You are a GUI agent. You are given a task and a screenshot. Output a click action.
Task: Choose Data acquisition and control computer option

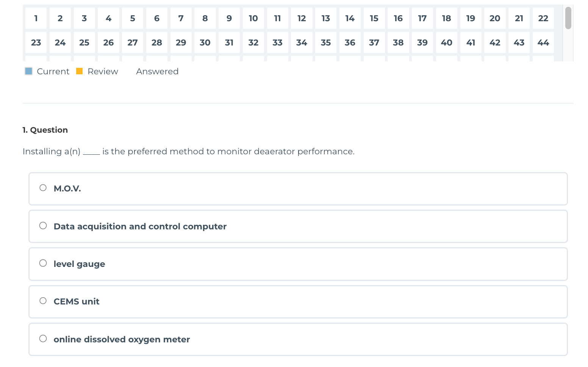(x=43, y=226)
